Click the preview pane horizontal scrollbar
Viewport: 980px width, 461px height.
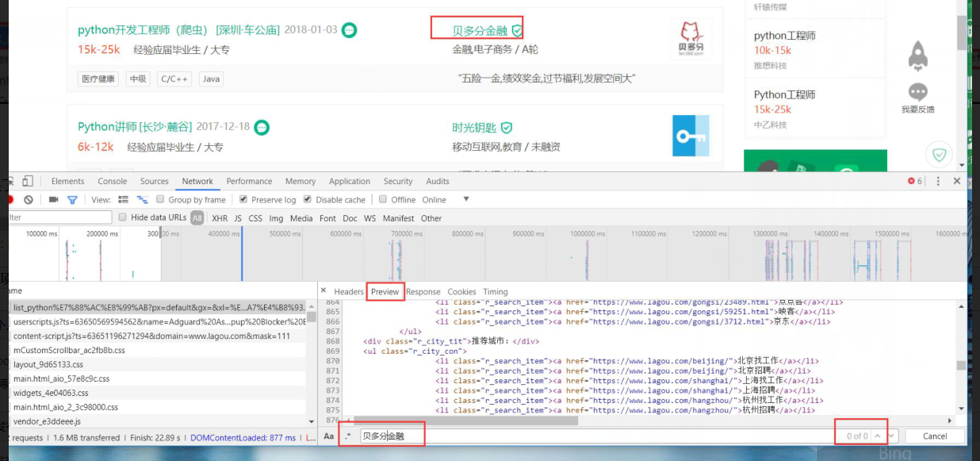[x=468, y=421]
